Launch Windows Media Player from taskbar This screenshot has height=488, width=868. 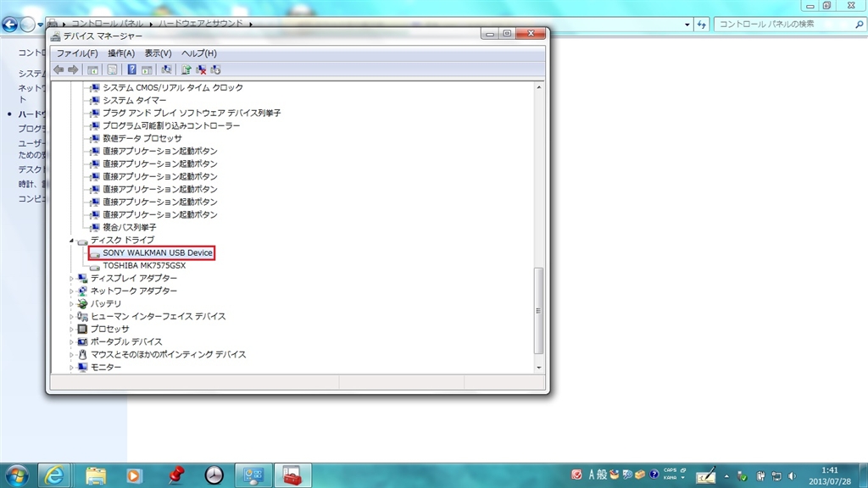point(134,475)
